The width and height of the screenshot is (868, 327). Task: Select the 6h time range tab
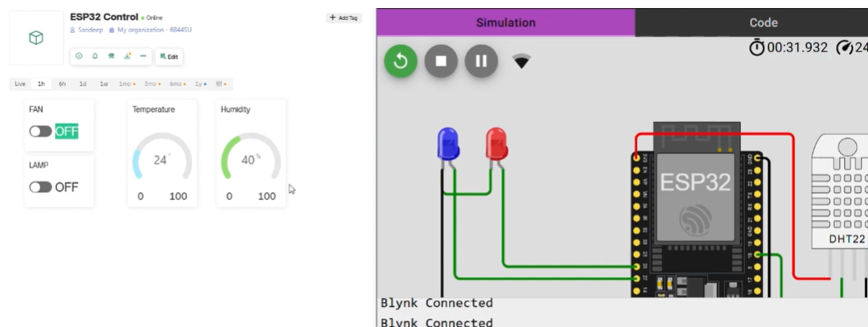point(62,84)
